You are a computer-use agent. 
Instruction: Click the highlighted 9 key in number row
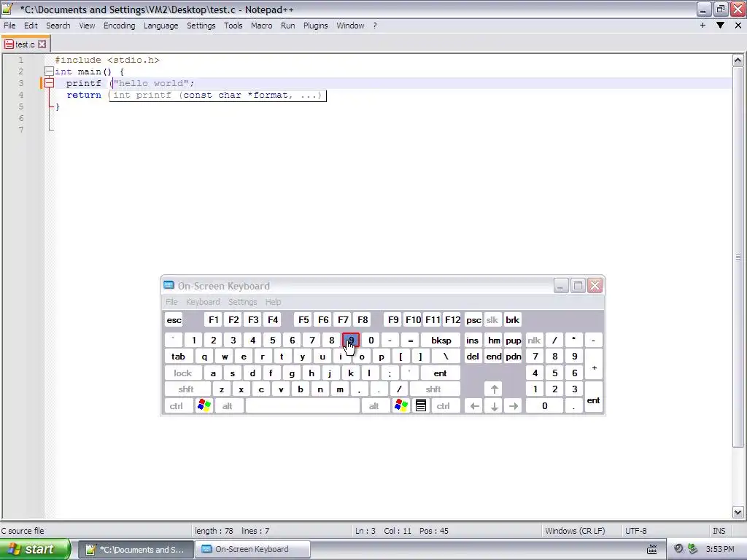pyautogui.click(x=351, y=341)
